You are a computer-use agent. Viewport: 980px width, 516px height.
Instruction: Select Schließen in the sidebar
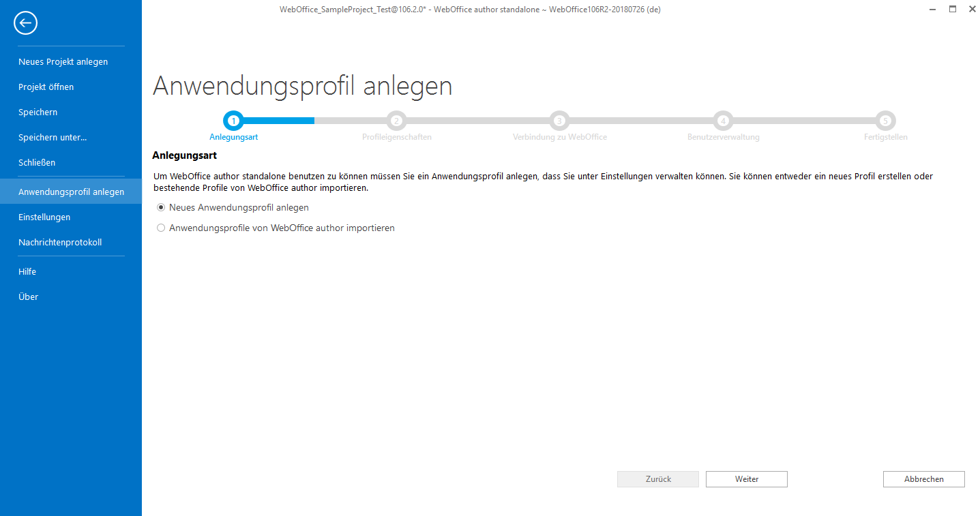pos(71,162)
